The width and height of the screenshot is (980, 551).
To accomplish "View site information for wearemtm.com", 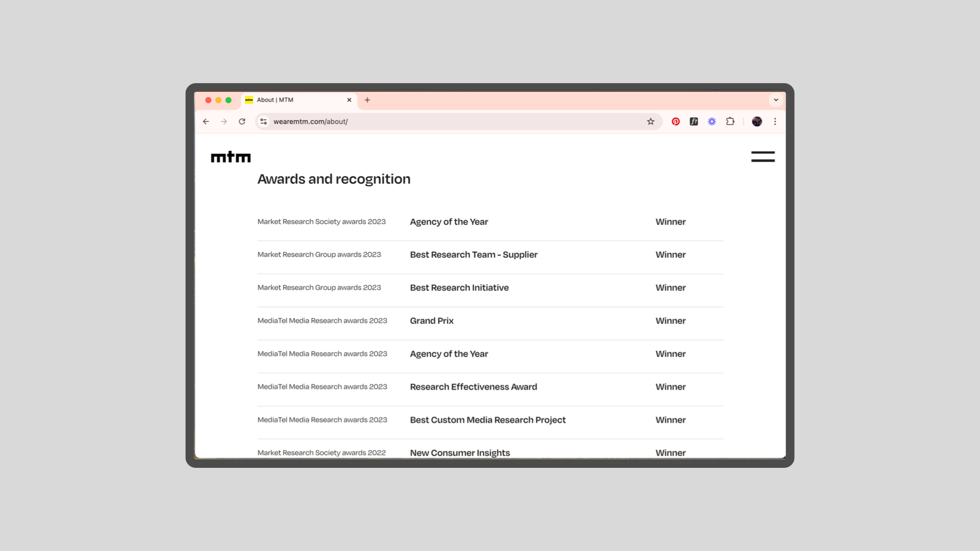I will [263, 121].
